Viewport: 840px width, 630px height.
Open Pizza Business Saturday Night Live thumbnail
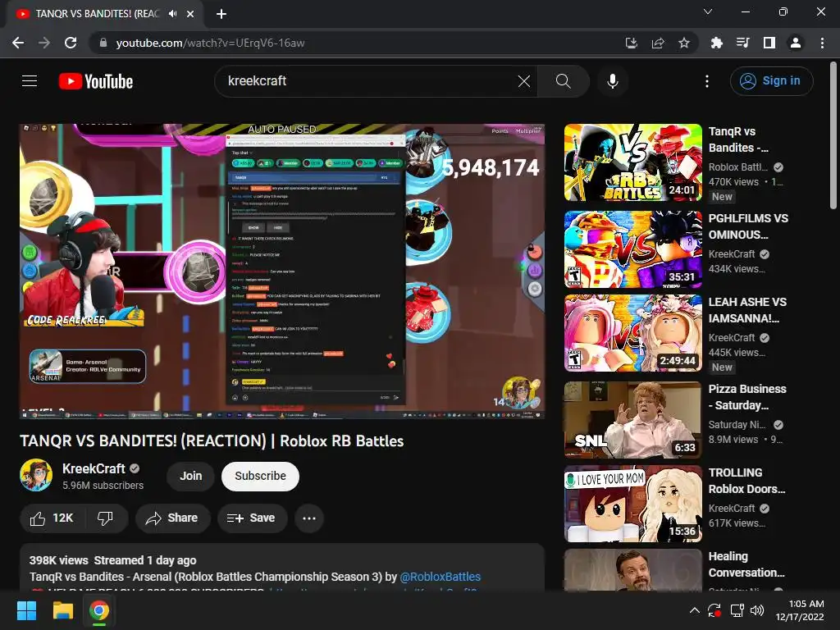[x=633, y=420]
